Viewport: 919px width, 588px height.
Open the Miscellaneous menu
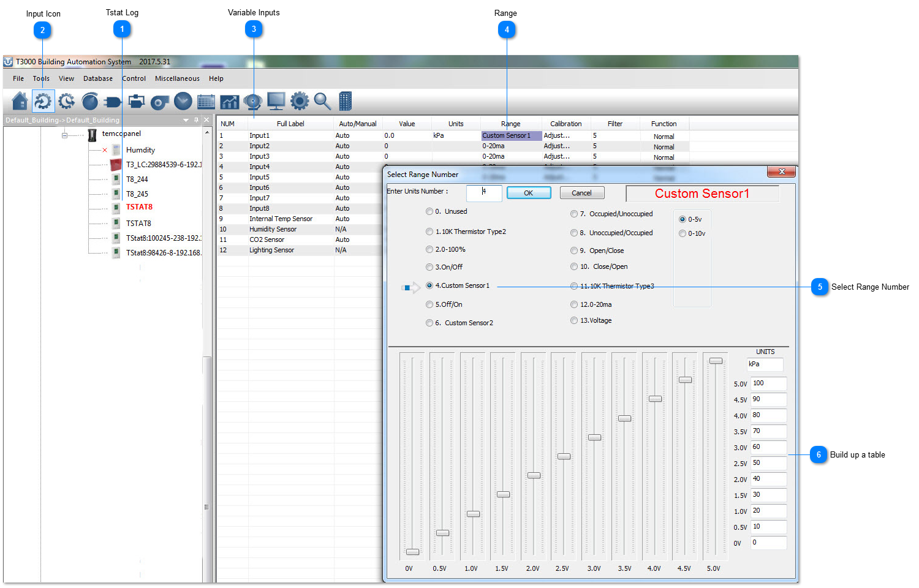click(177, 78)
